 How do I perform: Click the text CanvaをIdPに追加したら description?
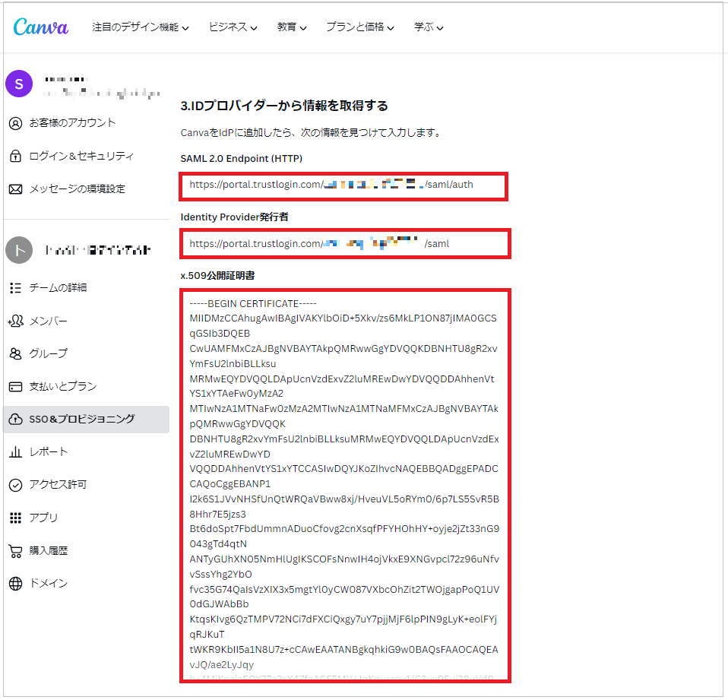(x=311, y=133)
